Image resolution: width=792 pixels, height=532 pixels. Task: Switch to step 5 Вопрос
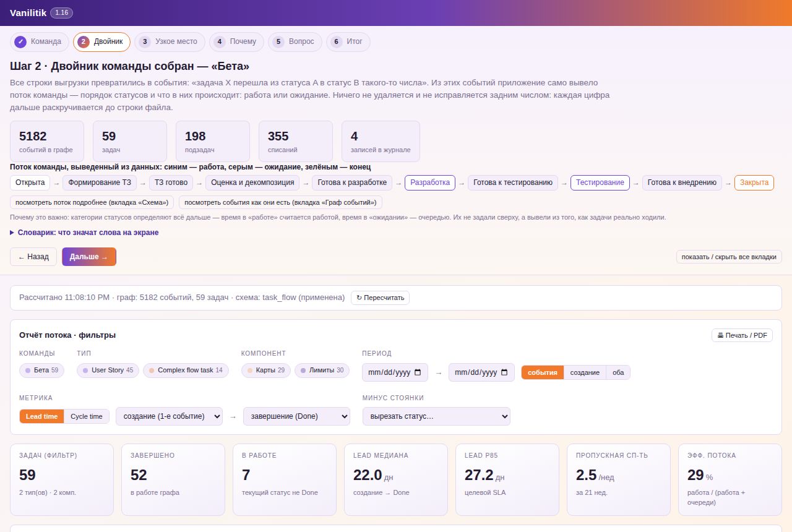(295, 41)
